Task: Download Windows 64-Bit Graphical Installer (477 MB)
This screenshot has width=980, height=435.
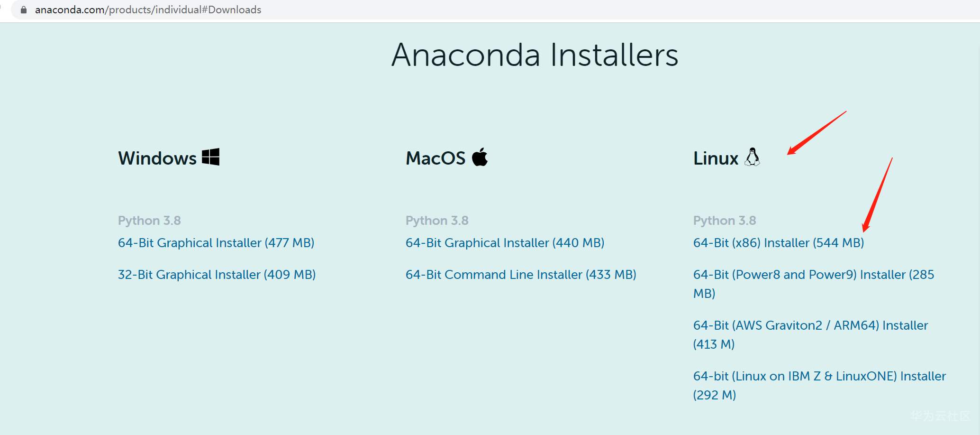Action: (x=216, y=243)
